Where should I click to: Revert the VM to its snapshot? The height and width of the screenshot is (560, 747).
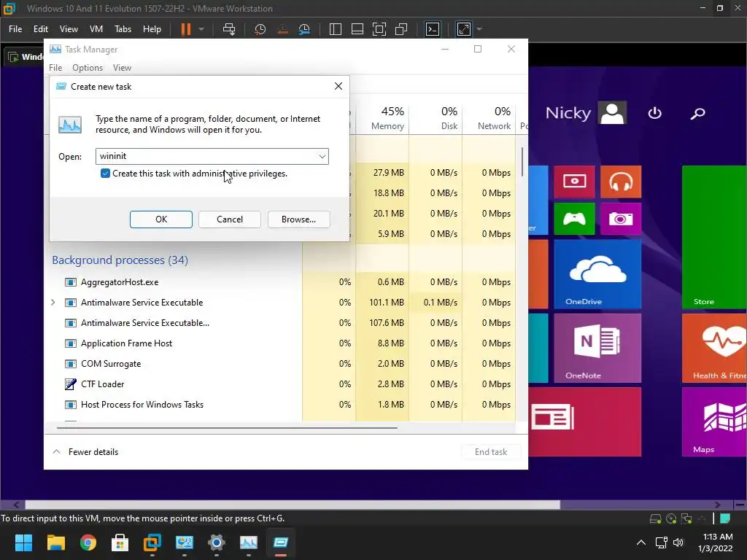click(x=282, y=29)
